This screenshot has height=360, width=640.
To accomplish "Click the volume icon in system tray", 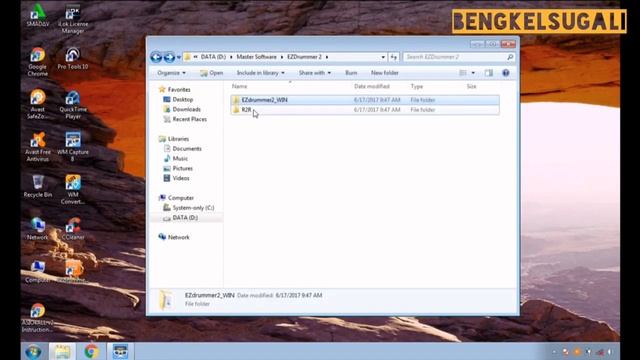I will click(x=611, y=352).
